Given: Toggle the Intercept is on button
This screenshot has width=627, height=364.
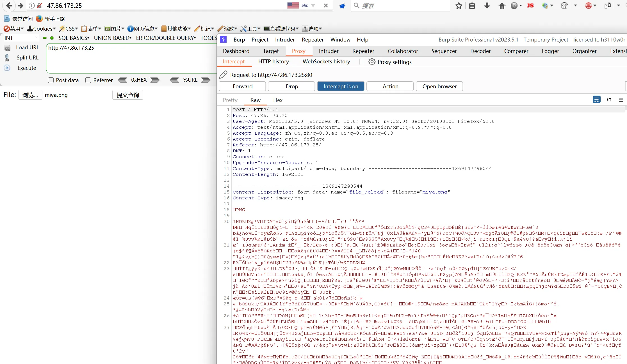Looking at the screenshot, I should click(341, 86).
